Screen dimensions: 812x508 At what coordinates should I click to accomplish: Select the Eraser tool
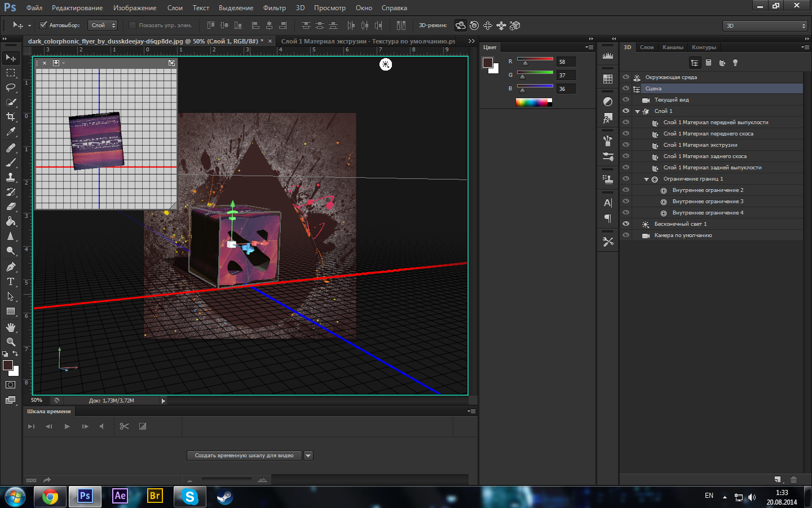pos(11,207)
